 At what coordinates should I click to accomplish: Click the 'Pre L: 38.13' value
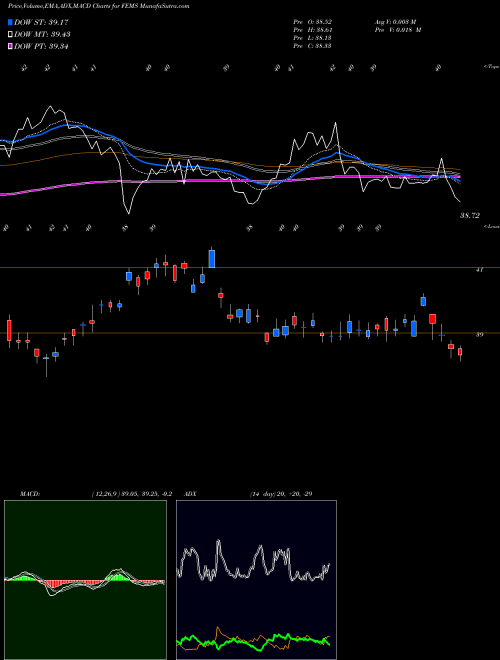coord(312,38)
